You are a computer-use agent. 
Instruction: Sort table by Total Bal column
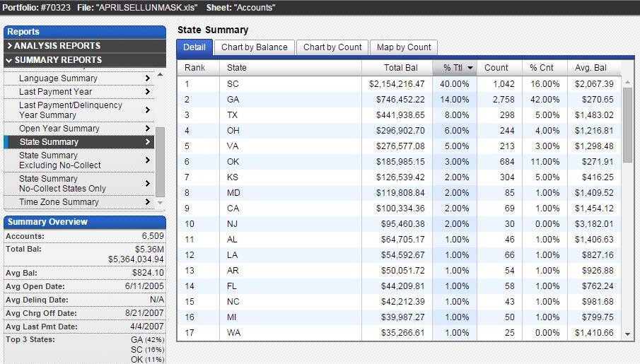[x=400, y=68]
